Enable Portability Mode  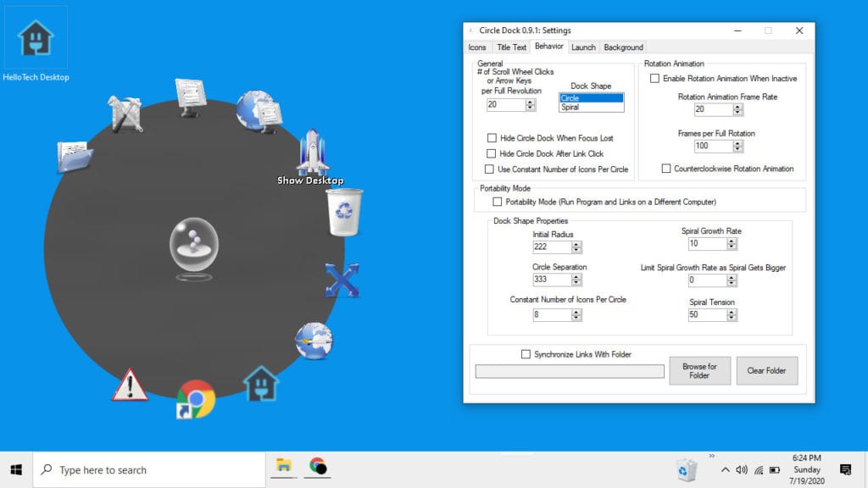pos(498,201)
